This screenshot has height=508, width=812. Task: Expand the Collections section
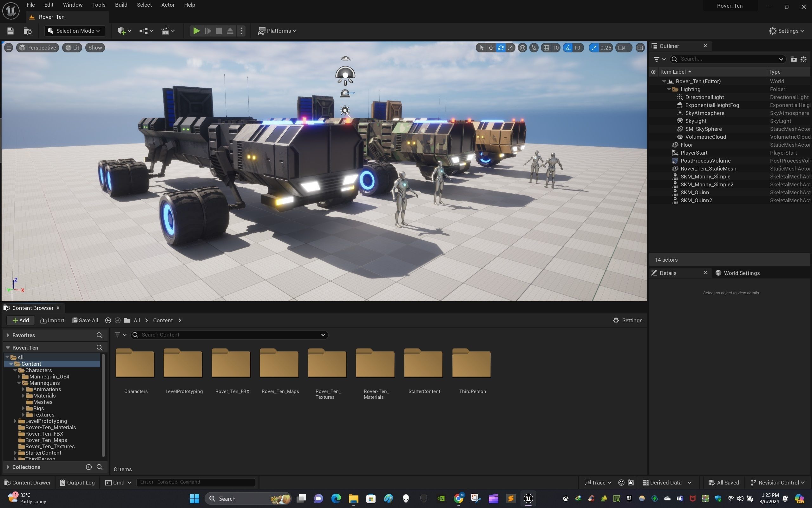8,467
